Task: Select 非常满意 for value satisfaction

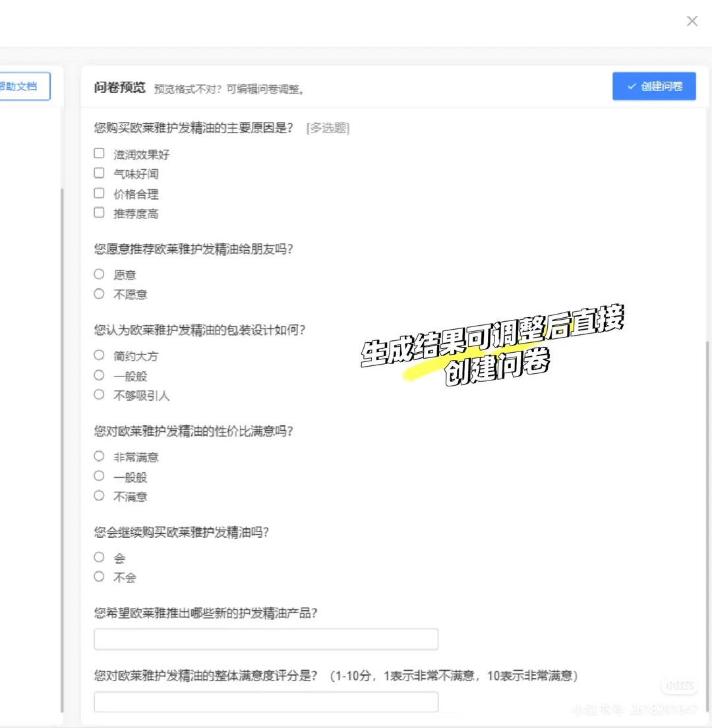Action: 99,456
